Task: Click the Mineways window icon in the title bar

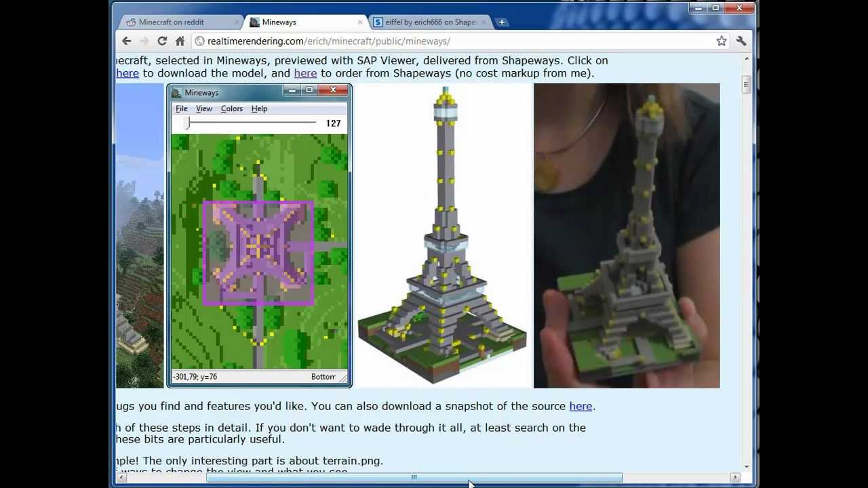Action: [x=176, y=92]
